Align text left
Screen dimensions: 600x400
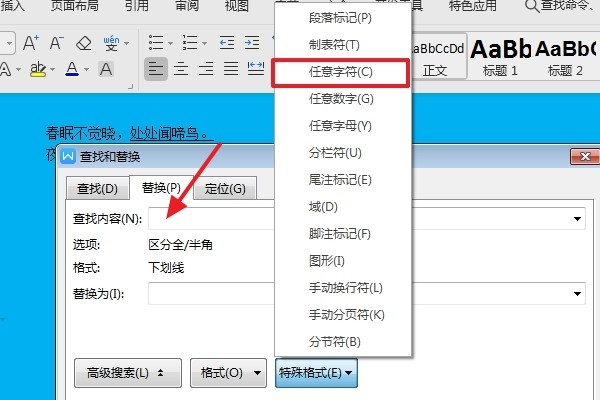tap(156, 69)
